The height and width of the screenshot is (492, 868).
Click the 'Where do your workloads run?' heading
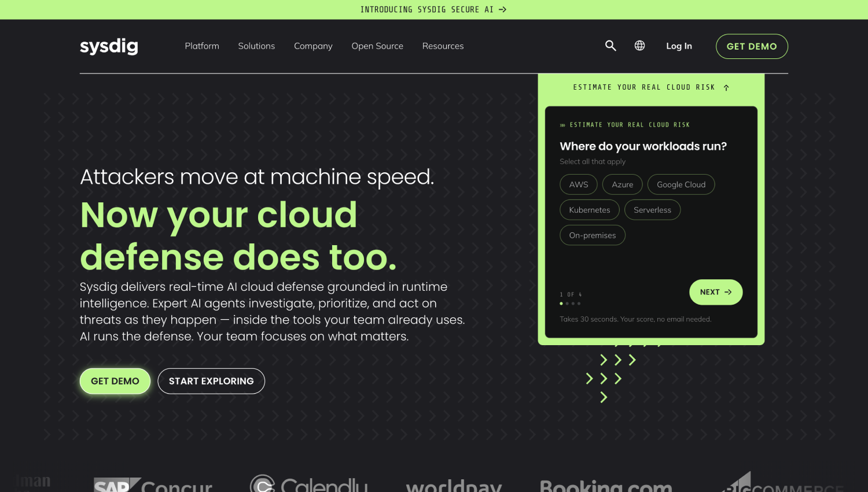tap(643, 146)
